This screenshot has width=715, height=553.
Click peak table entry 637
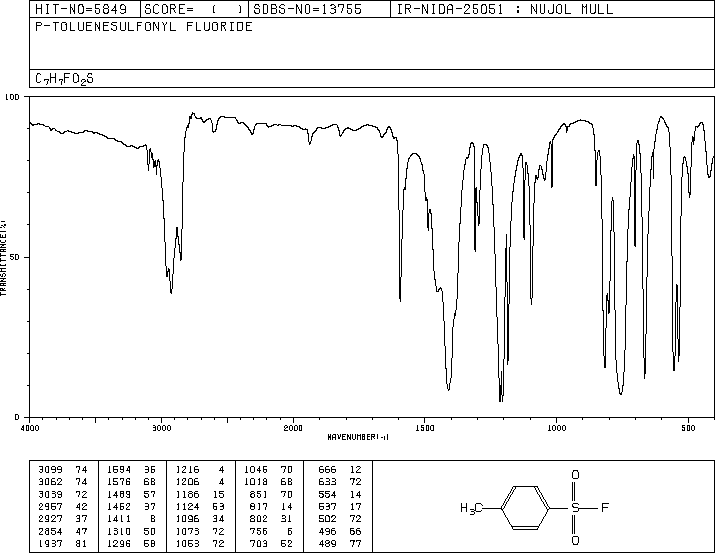tap(327, 506)
